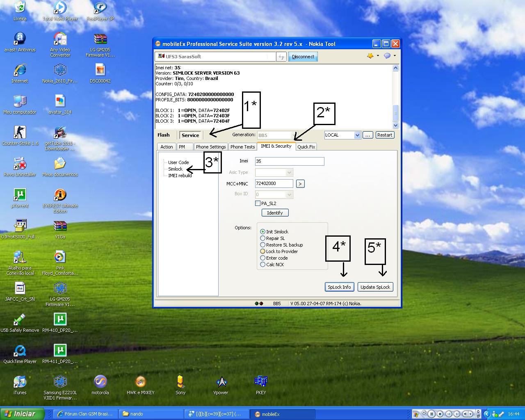Launch iTunes desktop icon
The width and height of the screenshot is (525, 420).
(20, 385)
